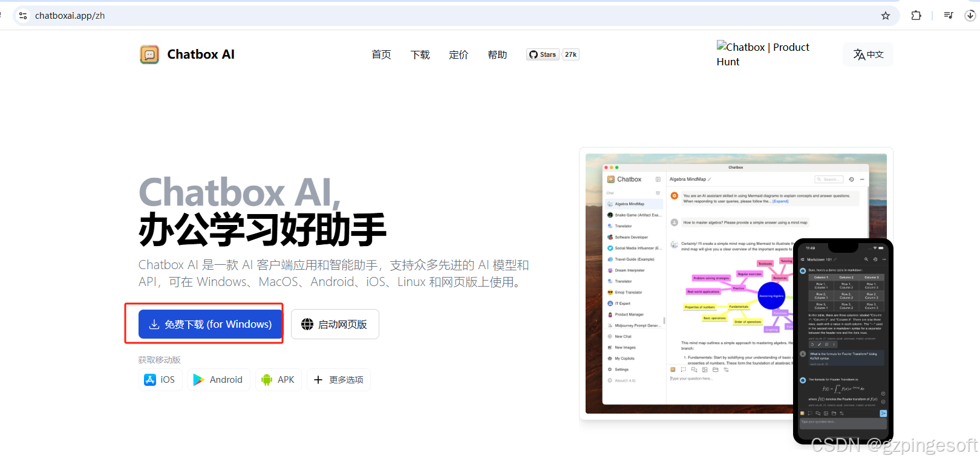Click the Chatbox AI logo icon
This screenshot has width=980, height=462.
tap(149, 54)
